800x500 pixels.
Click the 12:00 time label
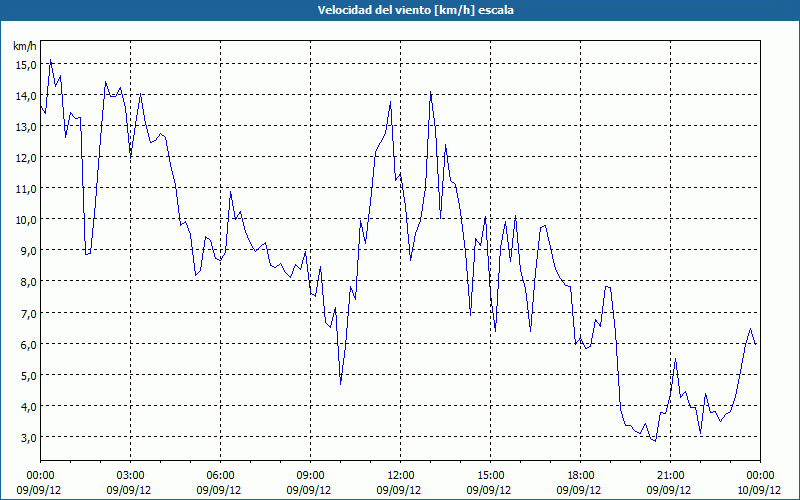401,476
